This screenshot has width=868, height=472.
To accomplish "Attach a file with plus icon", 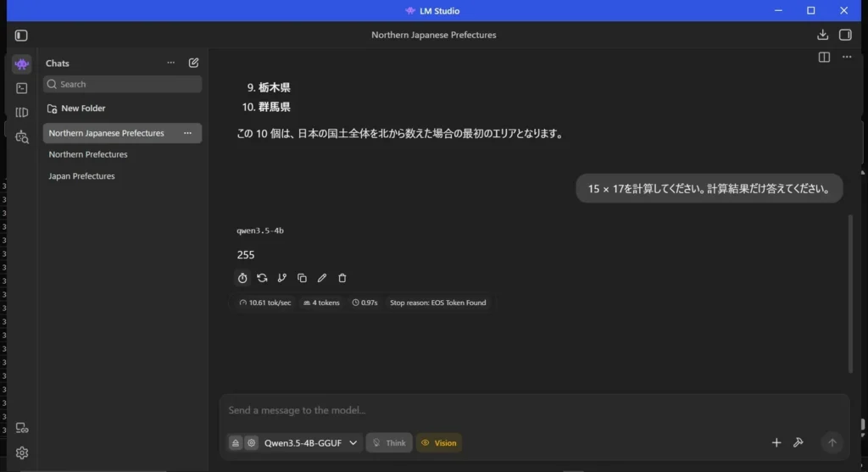I will [776, 442].
